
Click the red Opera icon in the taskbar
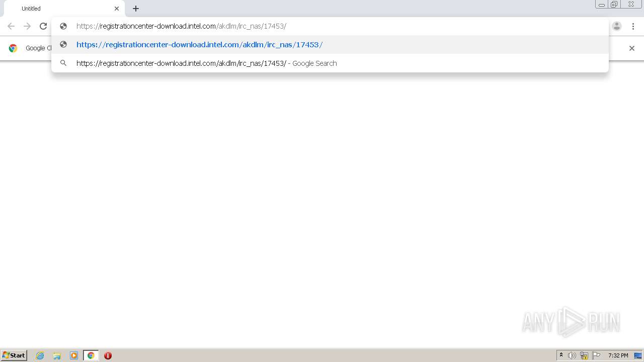pos(108,355)
